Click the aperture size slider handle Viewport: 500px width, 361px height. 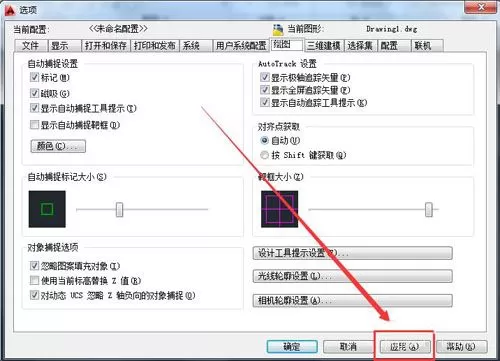point(429,210)
